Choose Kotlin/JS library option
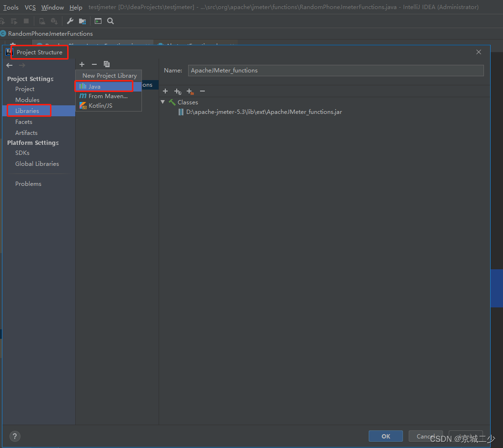 109,106
